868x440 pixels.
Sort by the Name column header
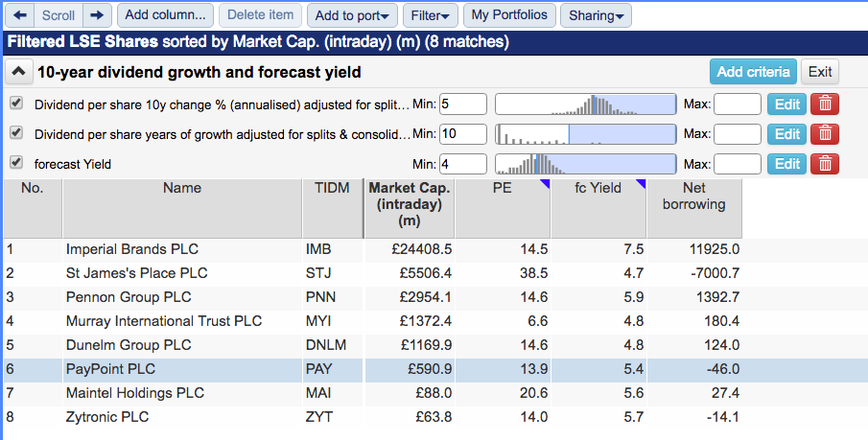point(182,208)
